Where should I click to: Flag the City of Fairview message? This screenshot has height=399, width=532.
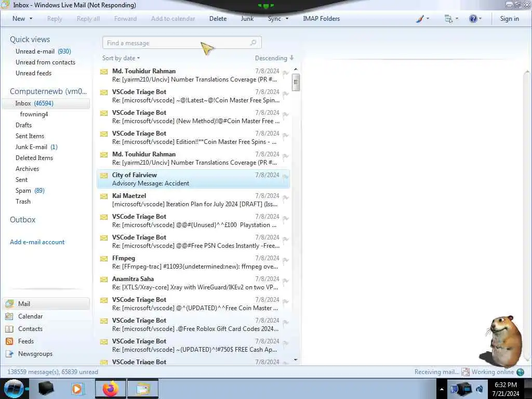coord(285,177)
